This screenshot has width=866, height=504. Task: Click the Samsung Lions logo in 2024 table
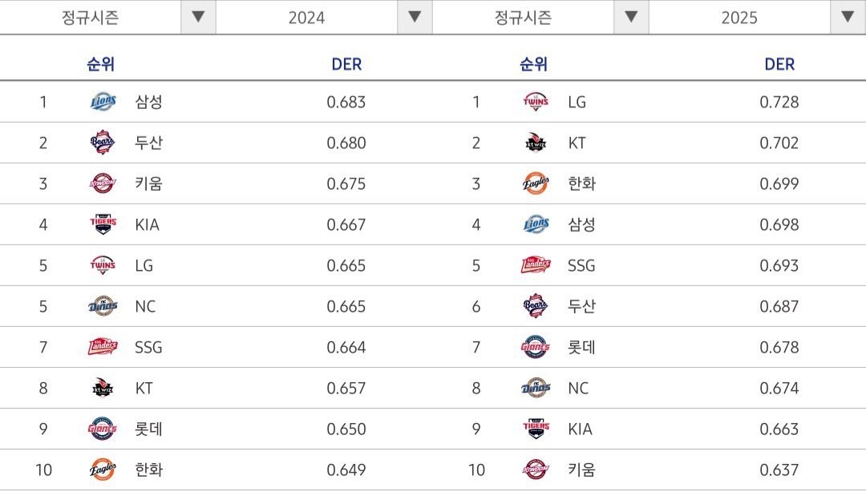pyautogui.click(x=103, y=102)
